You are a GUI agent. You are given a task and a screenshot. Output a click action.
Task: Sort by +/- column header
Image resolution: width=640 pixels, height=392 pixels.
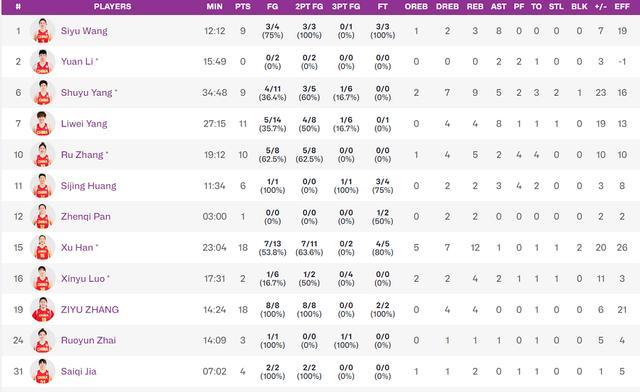600,7
